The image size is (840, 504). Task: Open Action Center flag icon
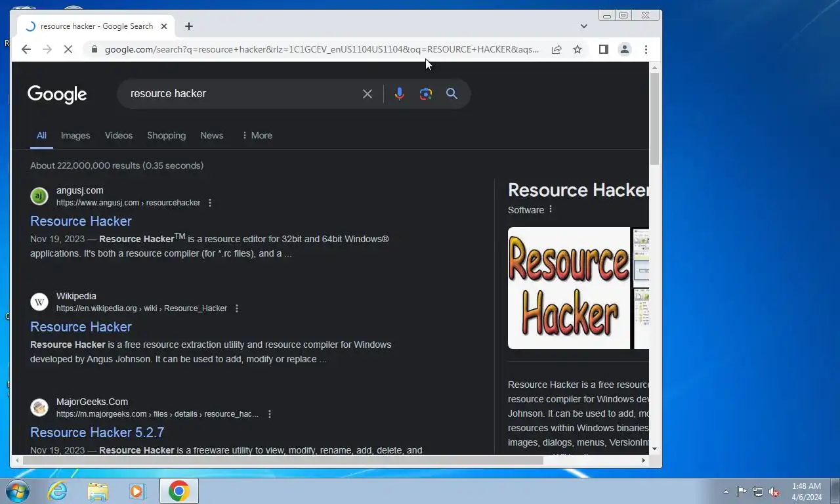tap(742, 492)
